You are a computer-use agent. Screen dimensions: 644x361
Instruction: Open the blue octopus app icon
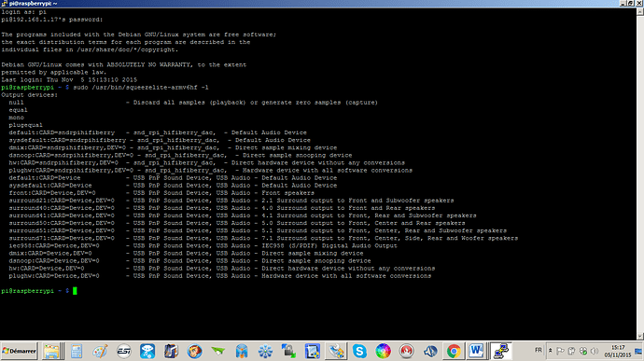pos(147,351)
